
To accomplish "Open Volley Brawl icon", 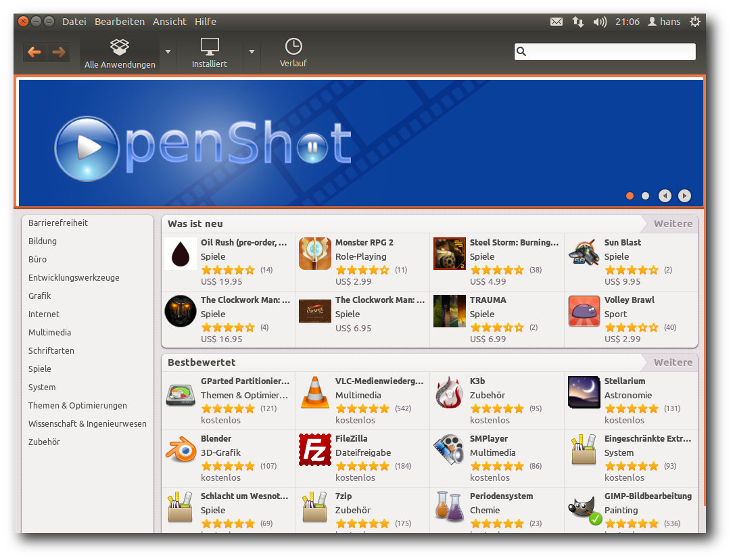I will point(584,311).
